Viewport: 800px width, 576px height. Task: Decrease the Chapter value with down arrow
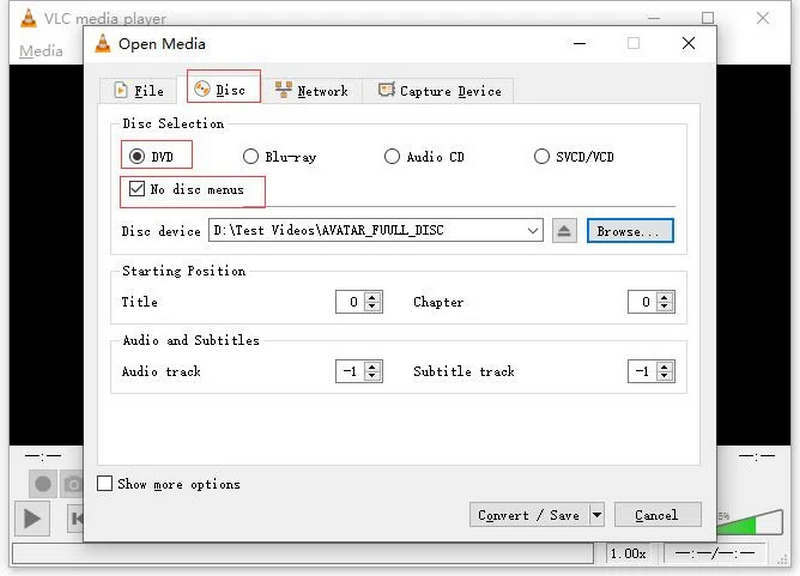[x=665, y=307]
